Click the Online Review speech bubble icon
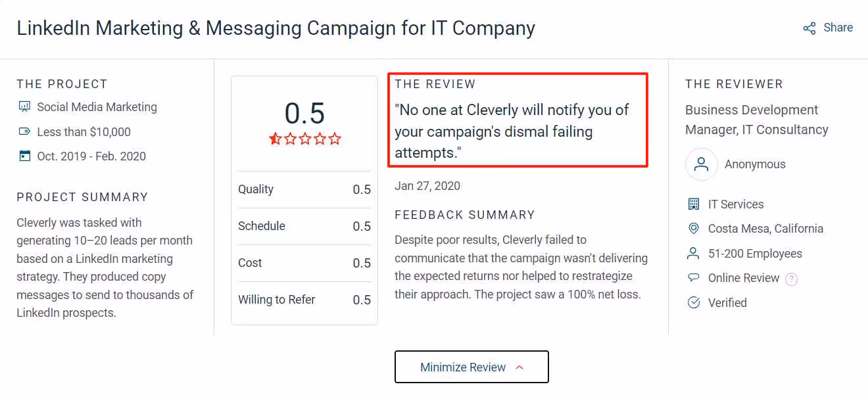This screenshot has width=868, height=399. coord(694,277)
